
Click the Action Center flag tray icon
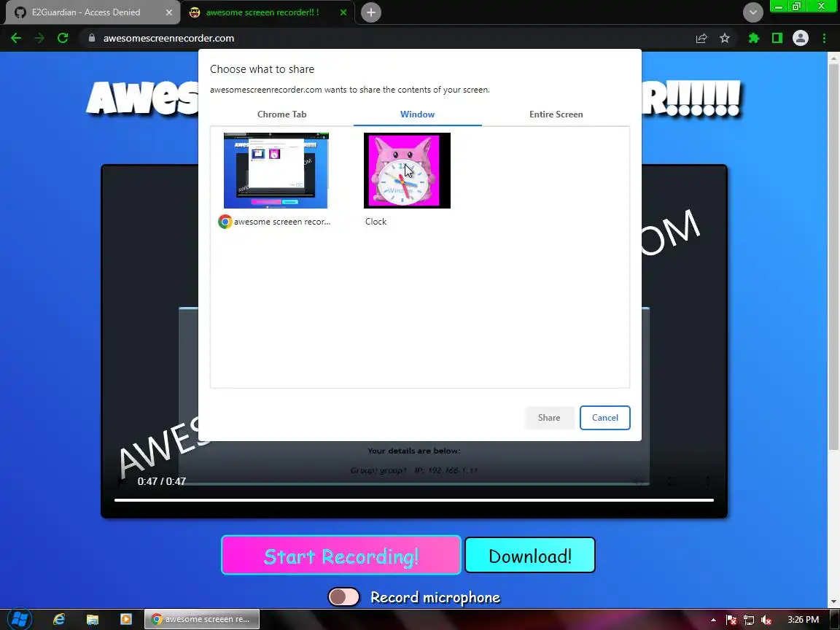731,620
